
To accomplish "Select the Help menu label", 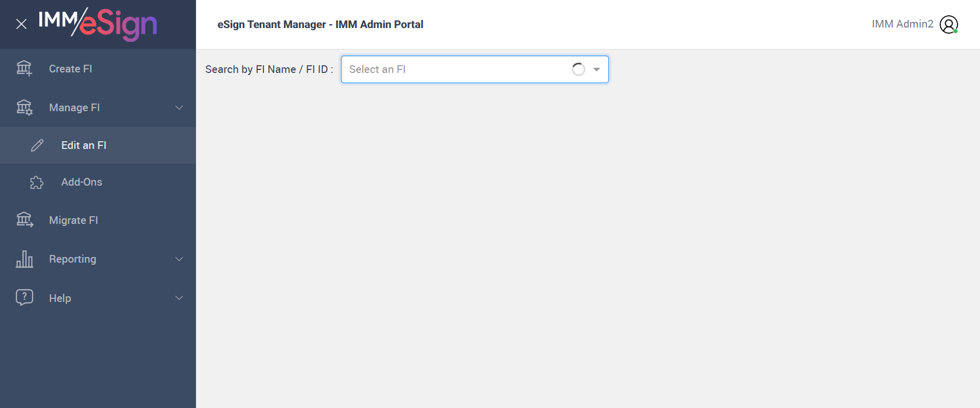I will [x=60, y=298].
